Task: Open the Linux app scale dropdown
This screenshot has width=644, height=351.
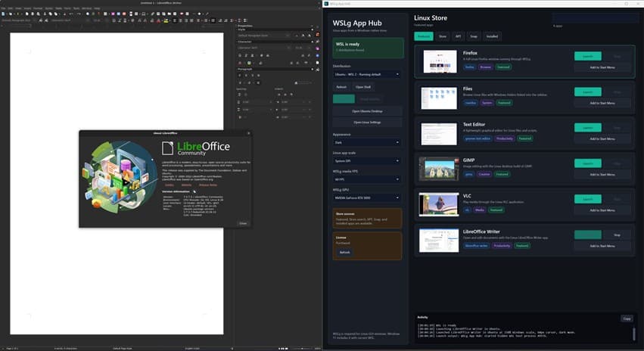Action: (367, 161)
